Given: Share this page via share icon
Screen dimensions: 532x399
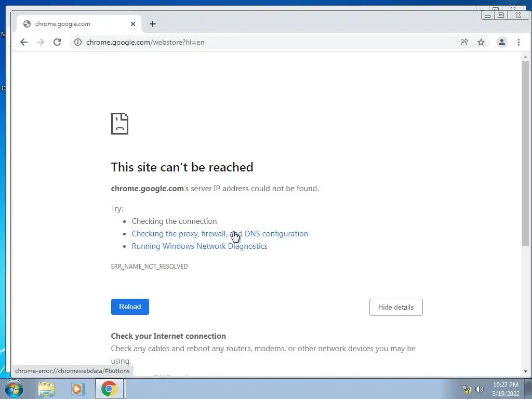Looking at the screenshot, I should (464, 42).
